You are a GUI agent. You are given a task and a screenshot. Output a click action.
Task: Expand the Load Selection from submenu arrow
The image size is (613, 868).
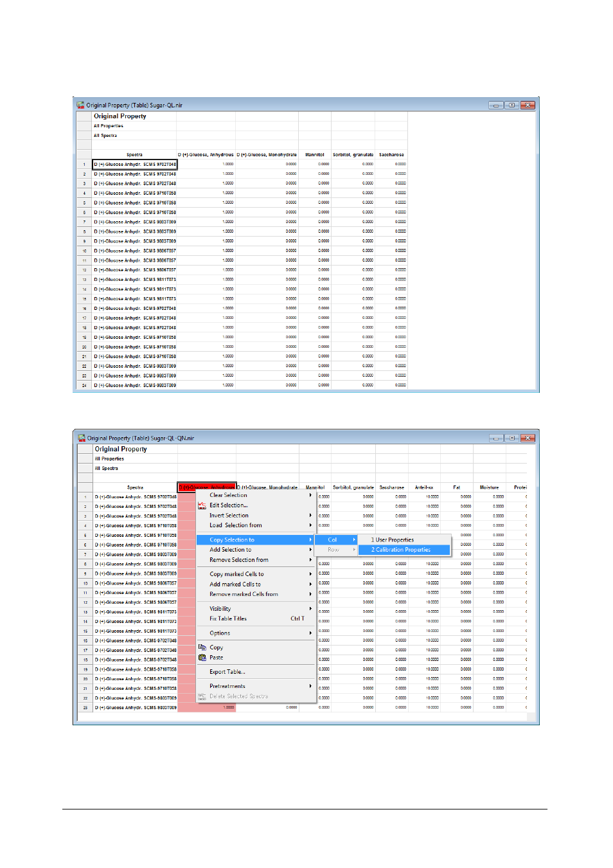(x=310, y=525)
